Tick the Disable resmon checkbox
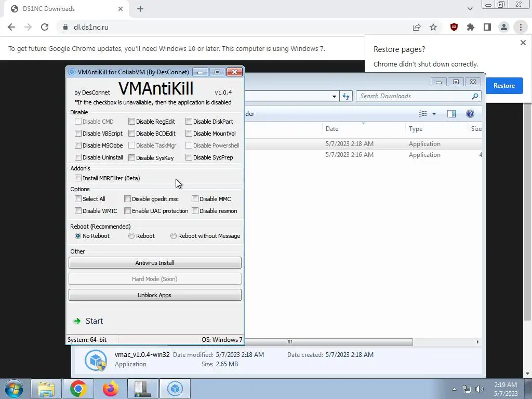The width and height of the screenshot is (532, 399). (x=195, y=211)
